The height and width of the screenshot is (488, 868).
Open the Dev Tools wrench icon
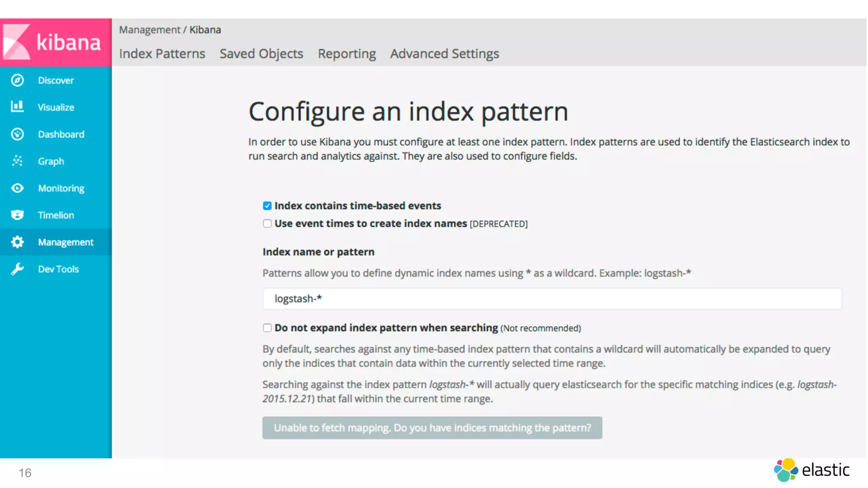[x=17, y=269]
